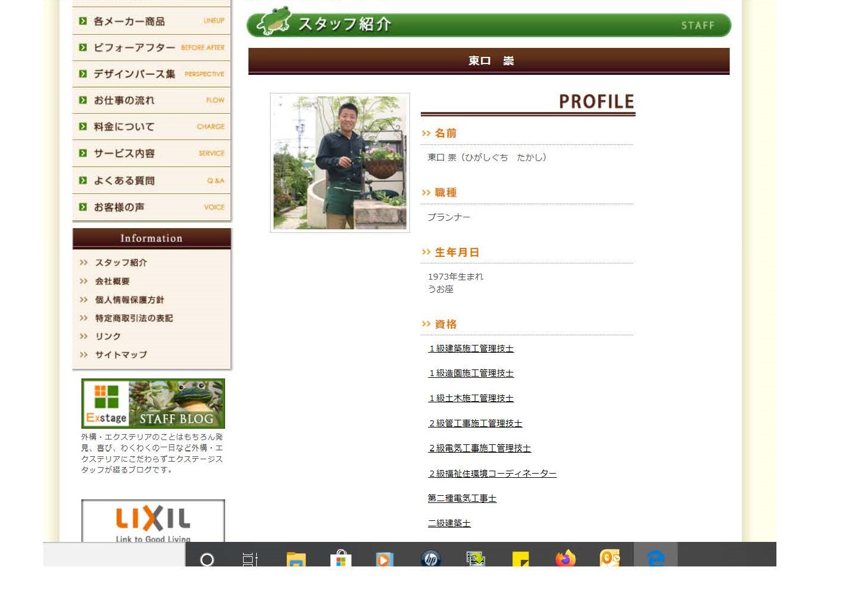Viewport: 868px width, 591px height.
Task: Launch File Explorer from taskbar
Action: click(296, 559)
